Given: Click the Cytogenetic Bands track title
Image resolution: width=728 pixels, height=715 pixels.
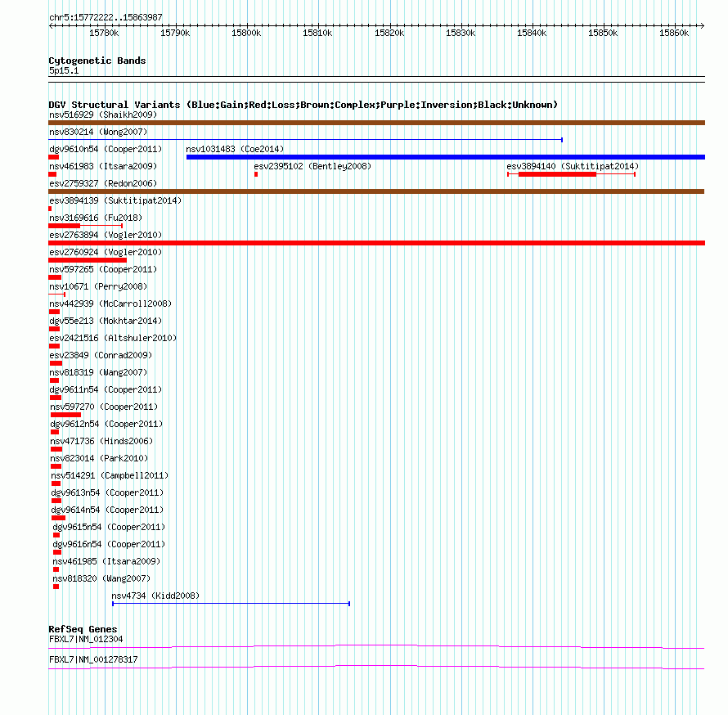Looking at the screenshot, I should [97, 61].
